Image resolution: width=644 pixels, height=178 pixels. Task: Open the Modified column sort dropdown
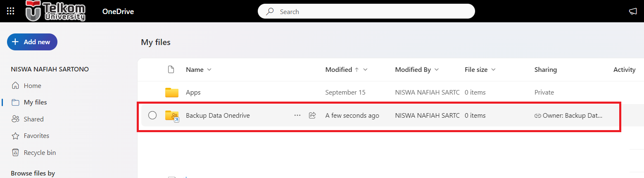click(365, 70)
